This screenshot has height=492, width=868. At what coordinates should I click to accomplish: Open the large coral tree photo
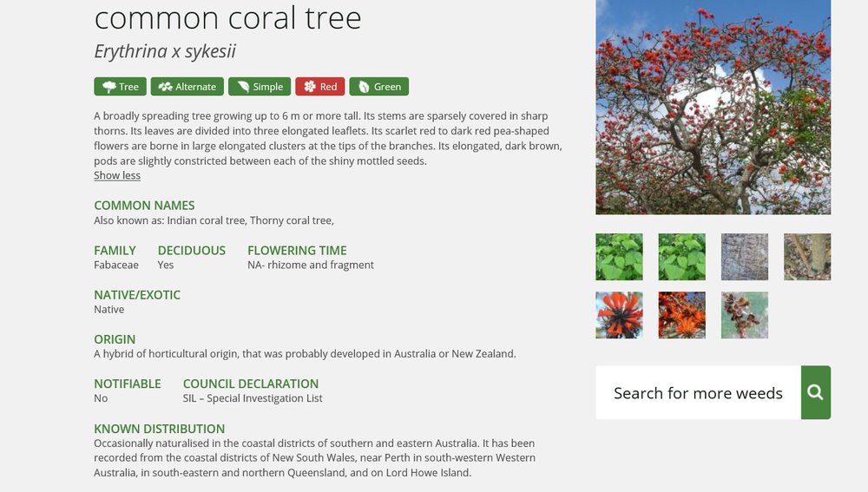(713, 107)
